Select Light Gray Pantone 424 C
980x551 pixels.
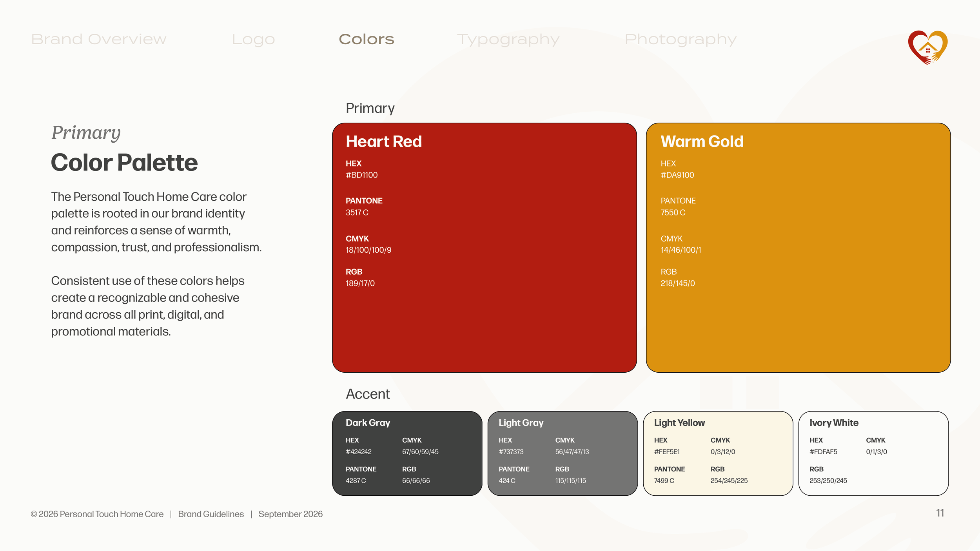pos(507,481)
